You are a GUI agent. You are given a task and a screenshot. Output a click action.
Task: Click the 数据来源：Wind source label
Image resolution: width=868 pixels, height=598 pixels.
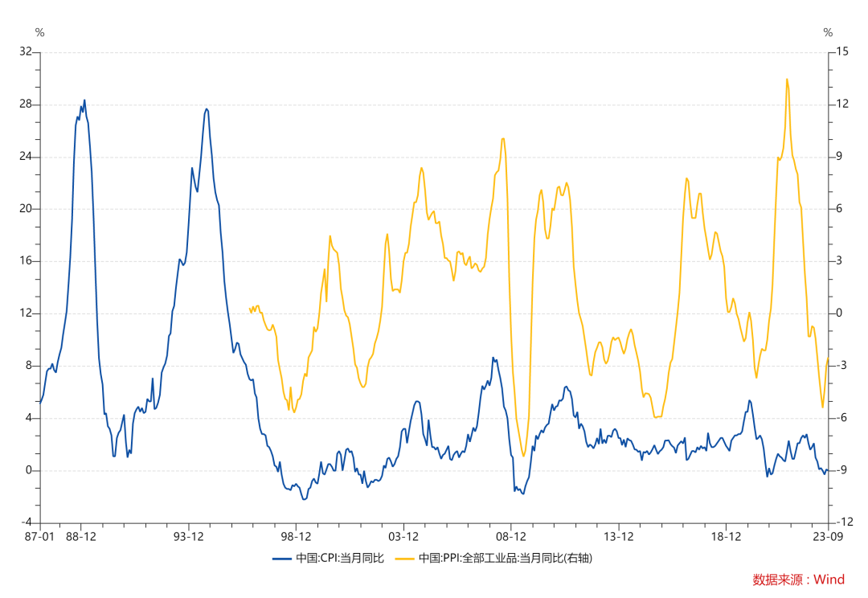(798, 580)
